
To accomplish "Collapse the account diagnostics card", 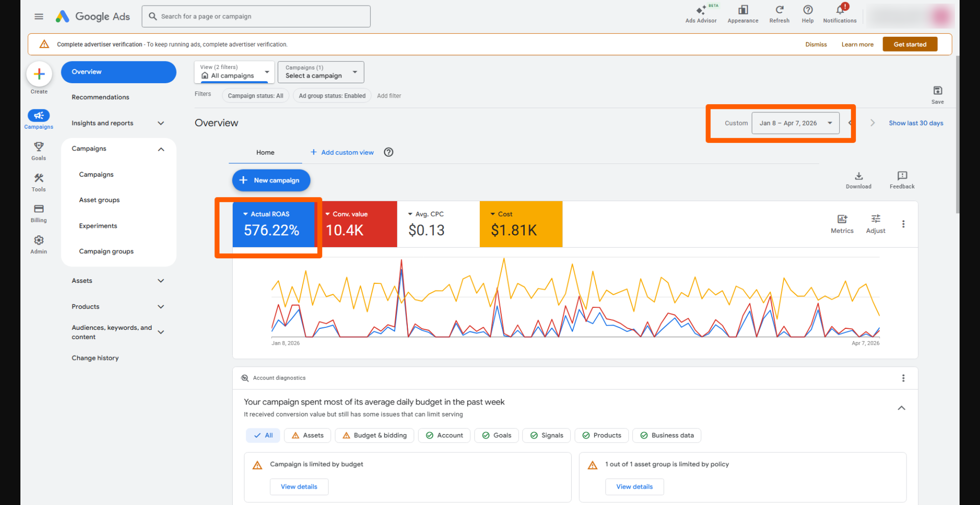I will pos(901,408).
